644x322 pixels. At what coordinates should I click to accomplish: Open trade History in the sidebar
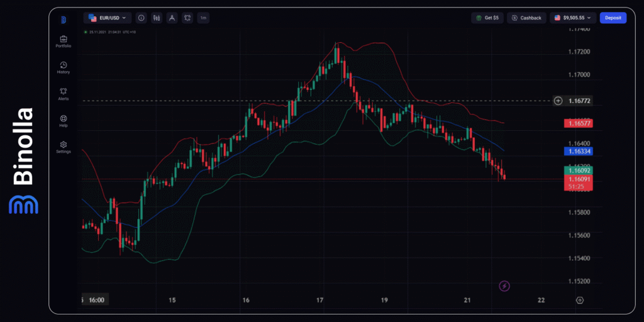[63, 67]
